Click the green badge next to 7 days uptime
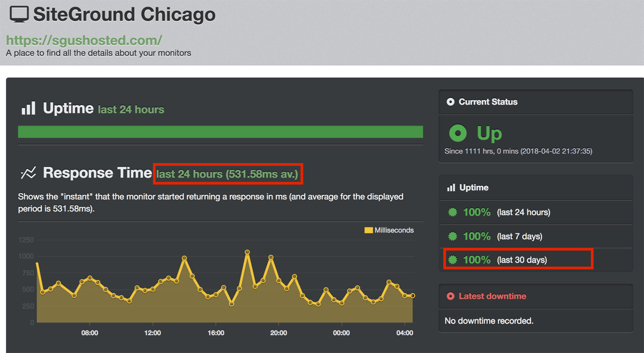Screen dimensions: 644x353 pyautogui.click(x=453, y=236)
